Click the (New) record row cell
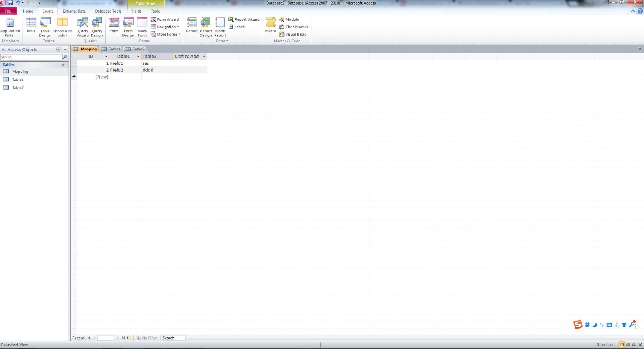 93,77
